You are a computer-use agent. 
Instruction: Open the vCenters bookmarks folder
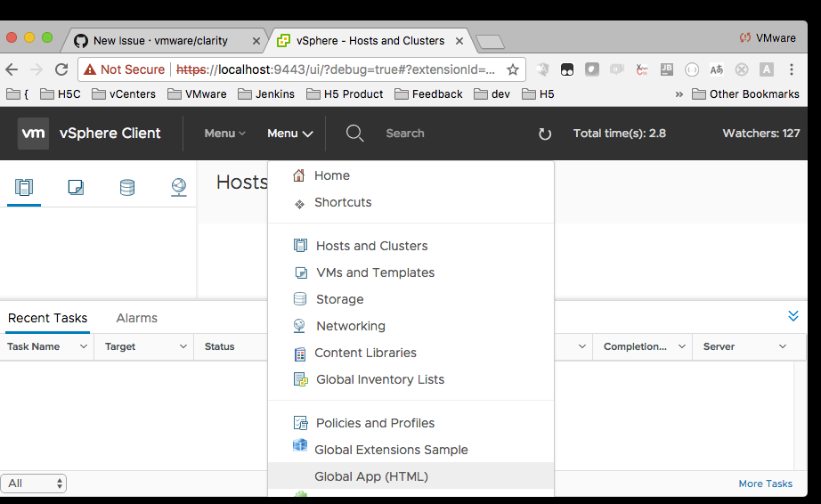click(124, 94)
